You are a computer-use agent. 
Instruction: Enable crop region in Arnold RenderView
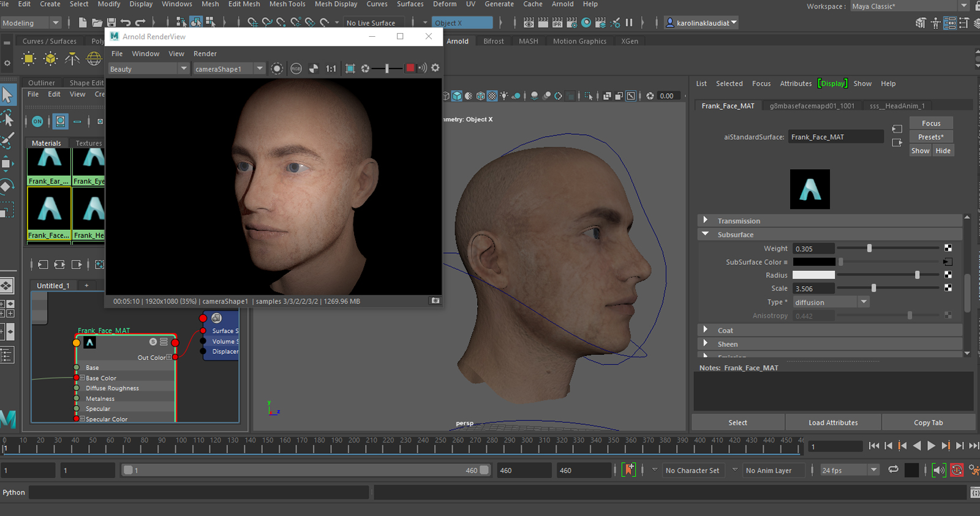coord(350,69)
